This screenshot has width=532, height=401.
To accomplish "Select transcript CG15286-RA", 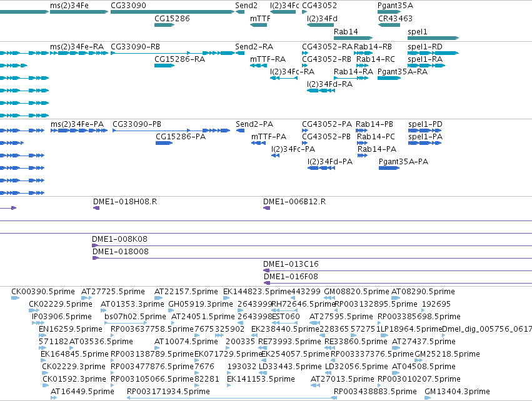I will (179, 59).
